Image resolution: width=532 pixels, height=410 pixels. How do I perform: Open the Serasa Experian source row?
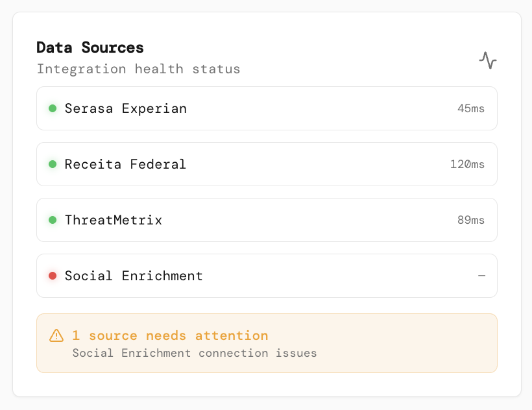tap(267, 108)
